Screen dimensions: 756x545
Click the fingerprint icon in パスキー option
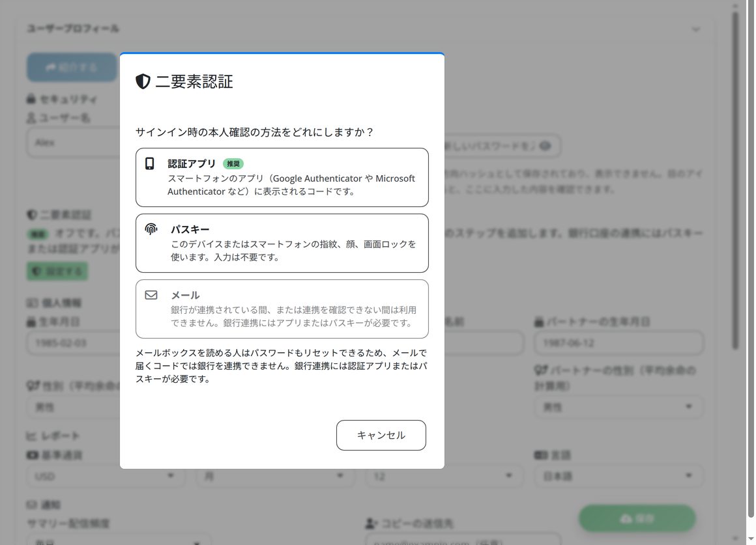(x=151, y=229)
